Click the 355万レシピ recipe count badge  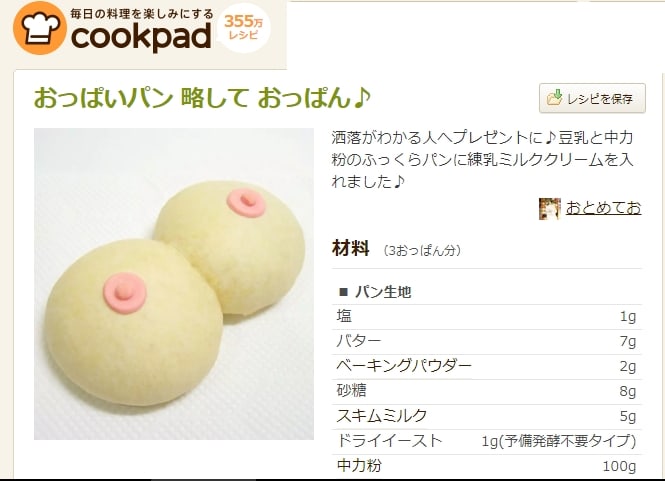point(243,28)
